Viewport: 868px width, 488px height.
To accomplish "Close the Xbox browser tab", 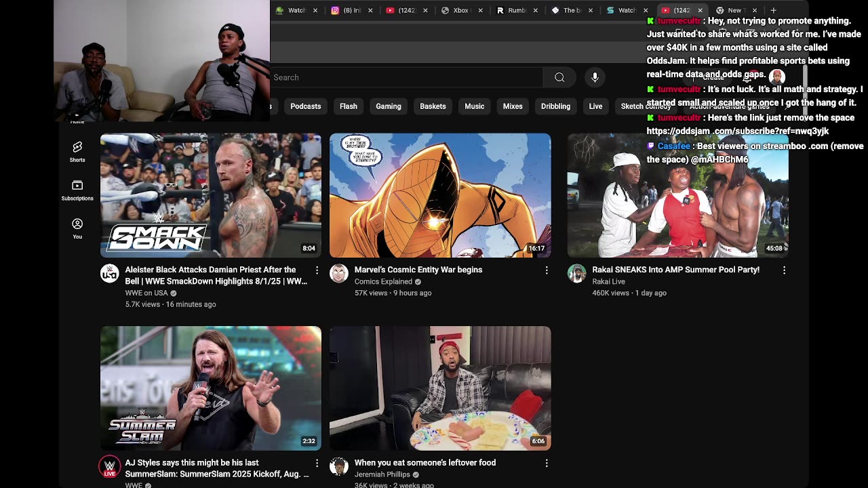I will [x=480, y=10].
